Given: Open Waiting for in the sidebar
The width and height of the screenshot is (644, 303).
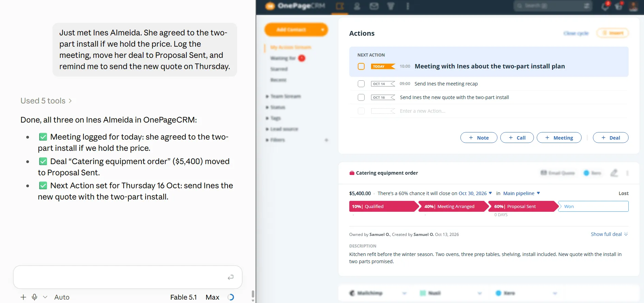Looking at the screenshot, I should (283, 58).
